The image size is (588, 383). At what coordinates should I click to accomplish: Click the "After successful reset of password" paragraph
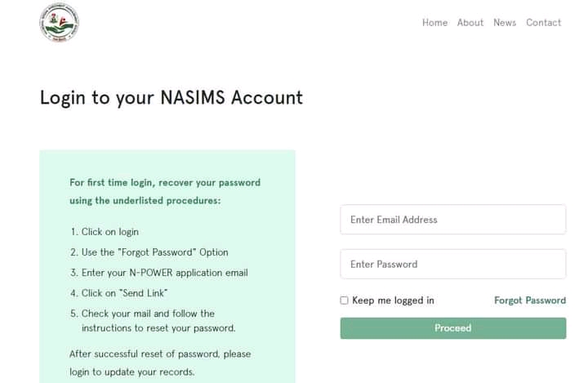160,363
